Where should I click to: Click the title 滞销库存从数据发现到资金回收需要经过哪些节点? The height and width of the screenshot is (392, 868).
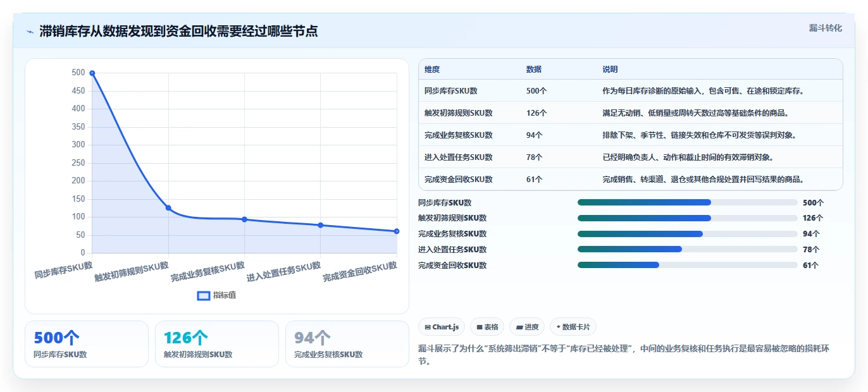pos(178,32)
